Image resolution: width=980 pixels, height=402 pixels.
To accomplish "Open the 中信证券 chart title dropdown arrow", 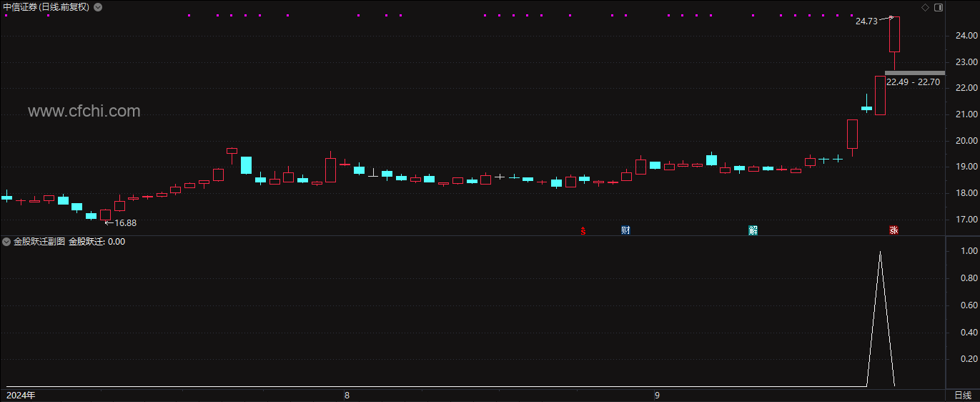I will point(98,7).
